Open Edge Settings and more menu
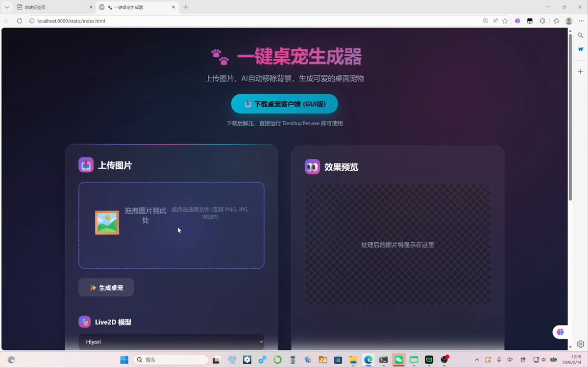 (581, 21)
